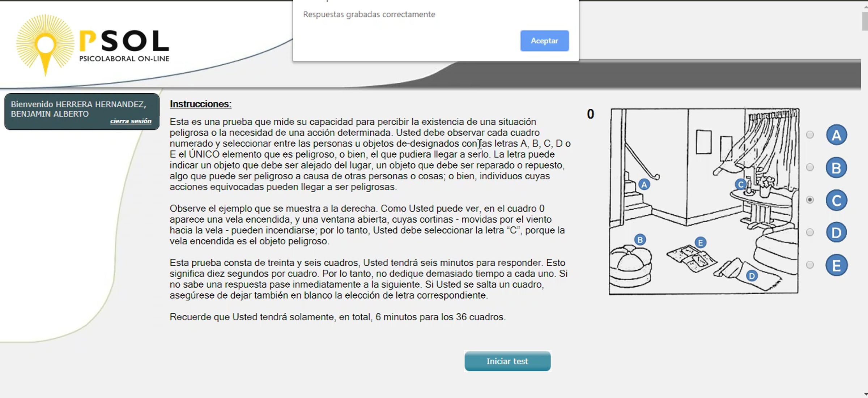Click the cierra sesión link
This screenshot has height=398, width=868.
(x=131, y=121)
